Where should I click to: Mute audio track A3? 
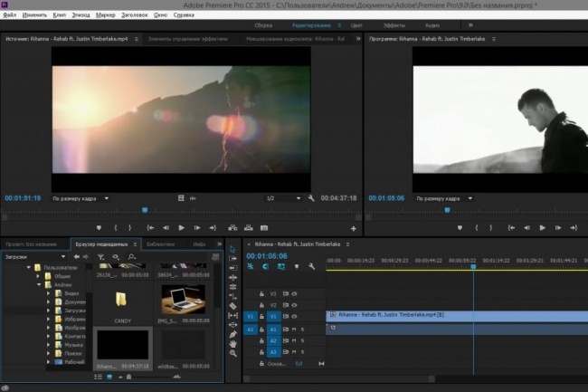(294, 352)
